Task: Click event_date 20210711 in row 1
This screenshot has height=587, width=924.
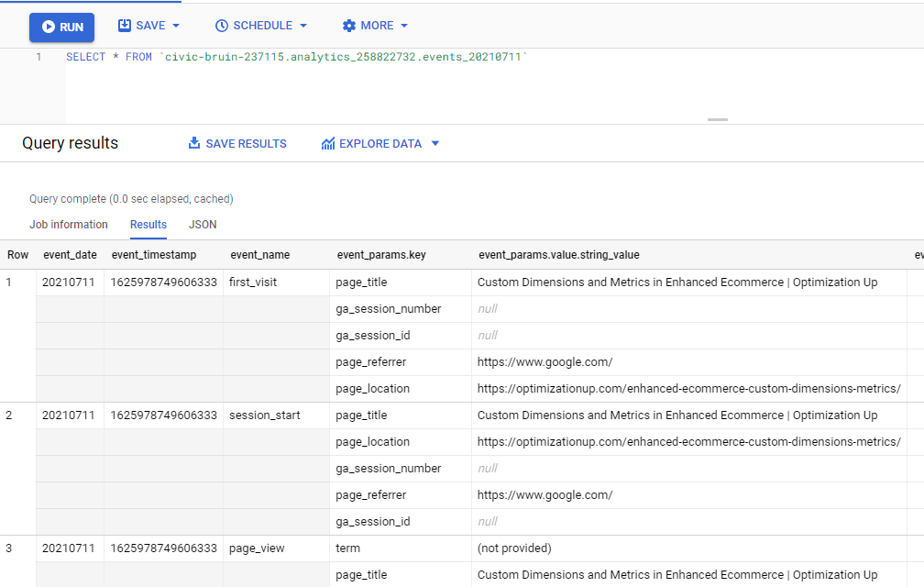Action: pyautogui.click(x=69, y=282)
